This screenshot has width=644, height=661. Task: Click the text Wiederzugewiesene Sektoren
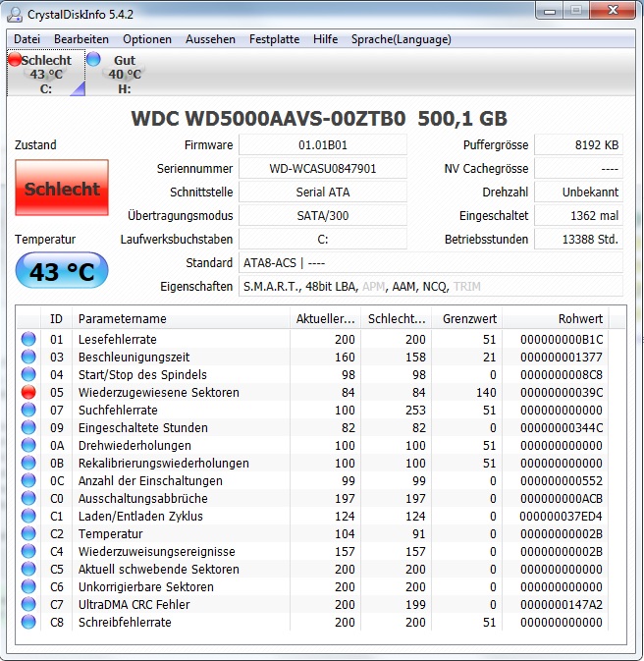(x=158, y=393)
